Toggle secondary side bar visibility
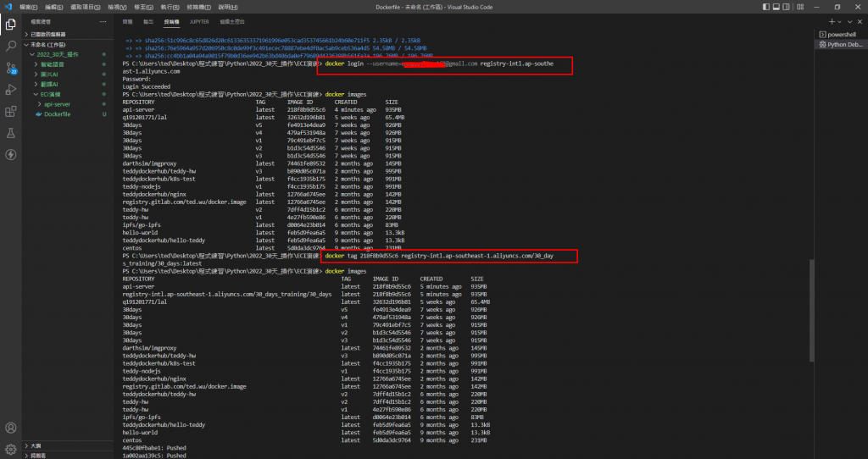 tap(786, 7)
